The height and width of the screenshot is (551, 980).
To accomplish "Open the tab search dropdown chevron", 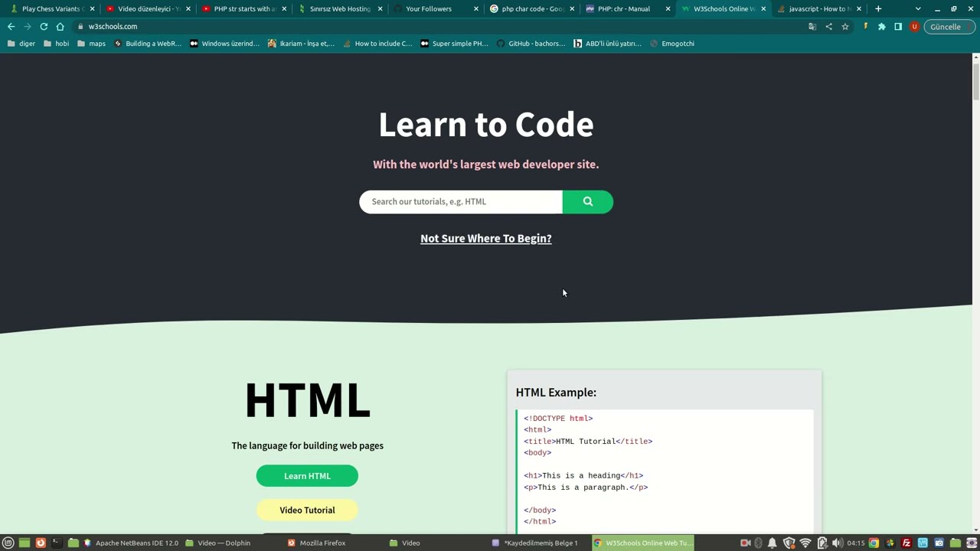I will coord(918,8).
